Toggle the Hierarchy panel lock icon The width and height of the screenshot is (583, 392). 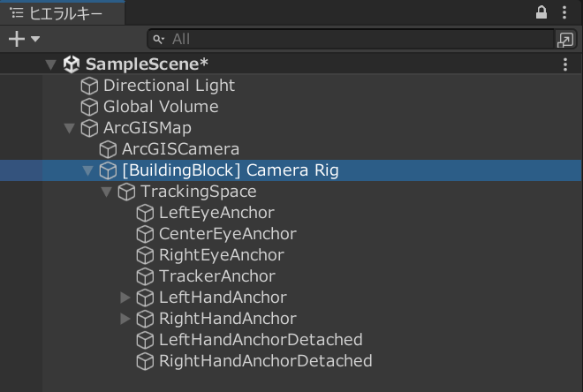[541, 12]
